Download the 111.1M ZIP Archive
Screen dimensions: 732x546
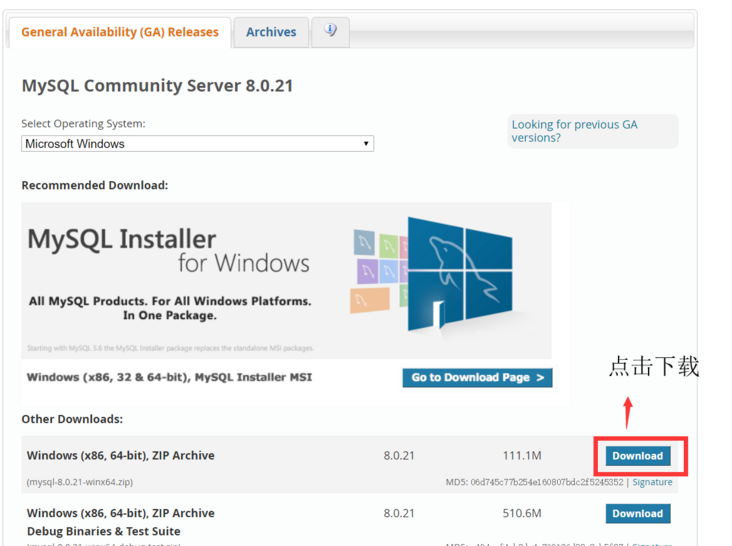point(638,456)
